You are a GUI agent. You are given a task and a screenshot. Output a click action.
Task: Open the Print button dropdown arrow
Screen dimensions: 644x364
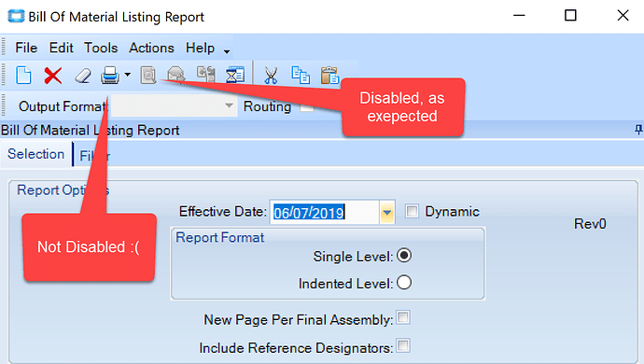(x=127, y=75)
